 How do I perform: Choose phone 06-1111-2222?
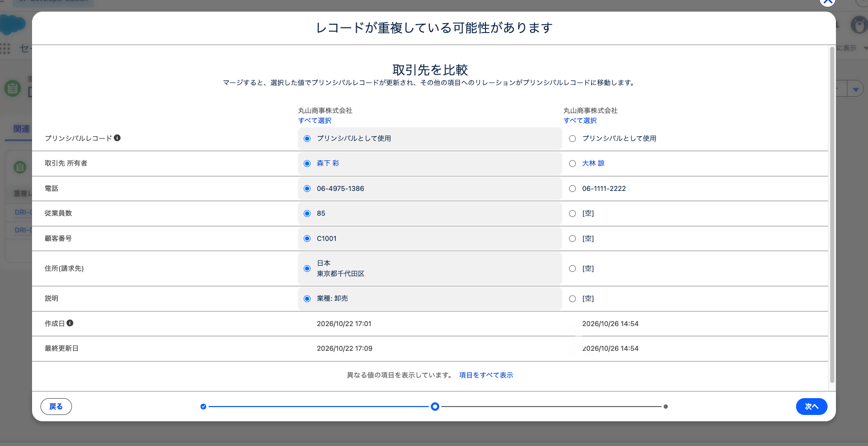(573, 189)
